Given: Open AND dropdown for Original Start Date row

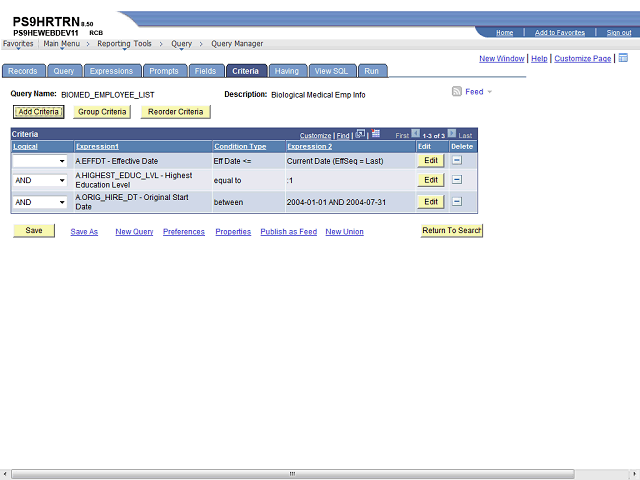Looking at the screenshot, I should click(x=40, y=202).
